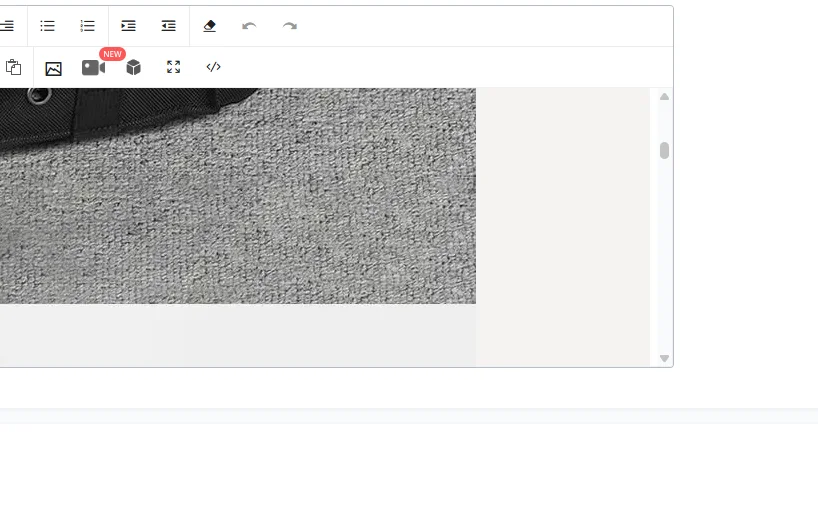The image size is (818, 518).
Task: Insert a video with the camera icon
Action: coord(93,68)
